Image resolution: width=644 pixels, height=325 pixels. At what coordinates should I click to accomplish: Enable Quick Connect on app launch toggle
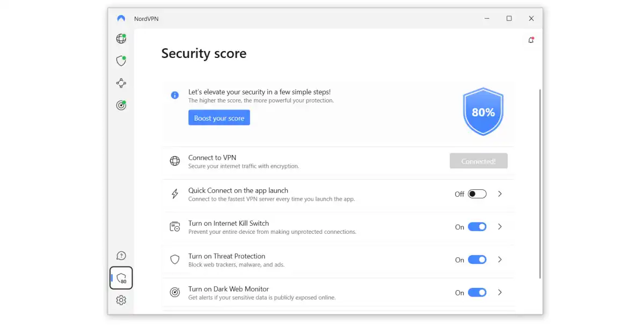tap(477, 194)
